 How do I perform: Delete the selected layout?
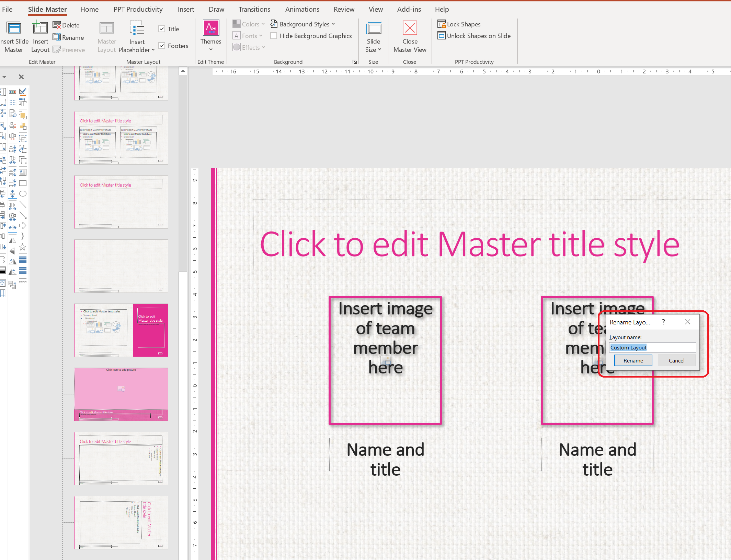click(66, 25)
